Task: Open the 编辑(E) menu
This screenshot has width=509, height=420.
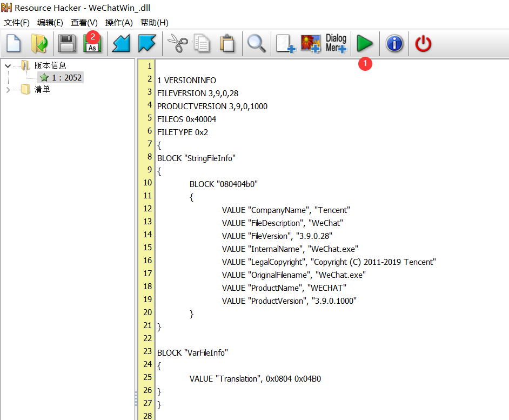Action: pyautogui.click(x=50, y=22)
